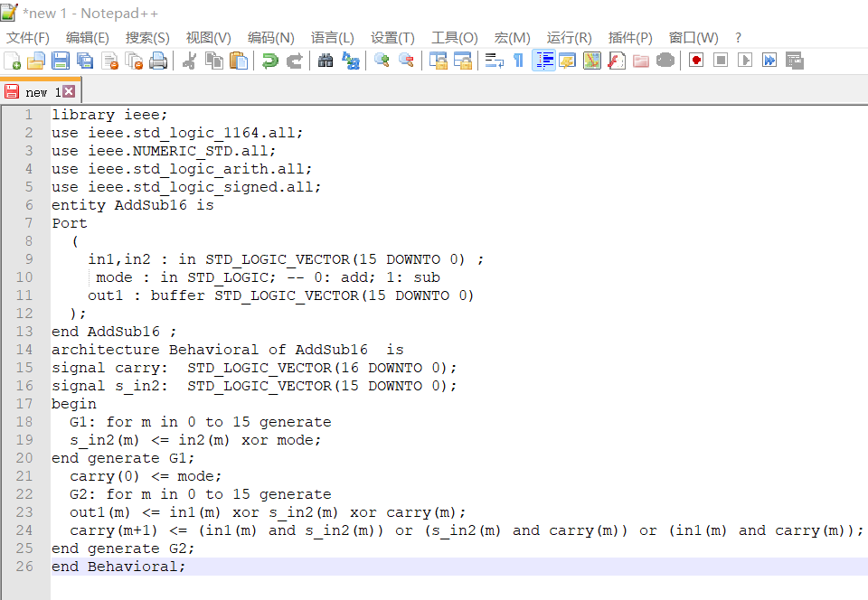Click 'use ieee.NUMERIC_STD.all;' on line 3
The image size is (868, 600).
pos(164,151)
